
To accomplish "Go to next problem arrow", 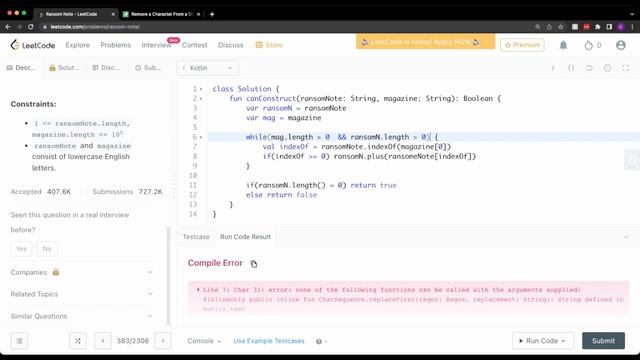I will (x=163, y=341).
